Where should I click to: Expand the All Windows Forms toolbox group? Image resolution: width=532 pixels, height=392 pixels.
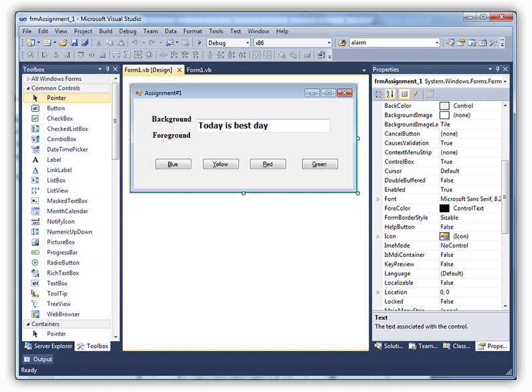(28, 79)
